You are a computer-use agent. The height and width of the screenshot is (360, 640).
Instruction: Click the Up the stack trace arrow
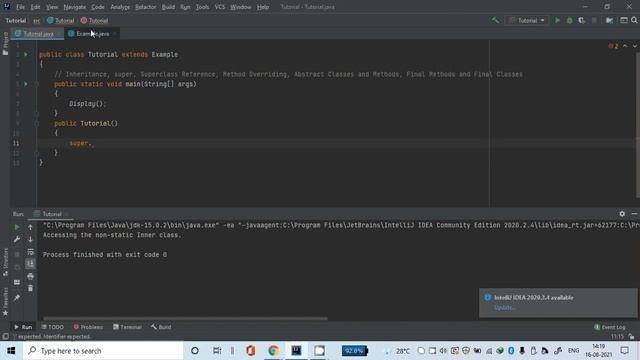coord(30,227)
